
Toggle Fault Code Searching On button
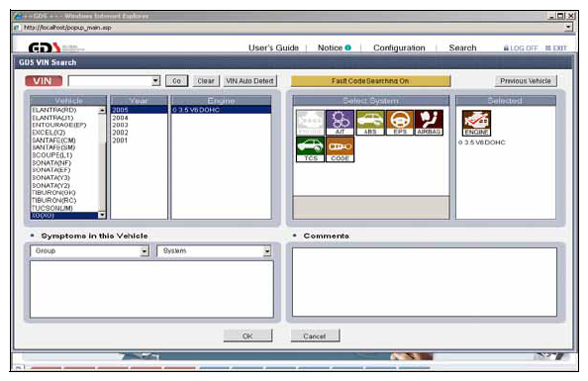point(370,81)
